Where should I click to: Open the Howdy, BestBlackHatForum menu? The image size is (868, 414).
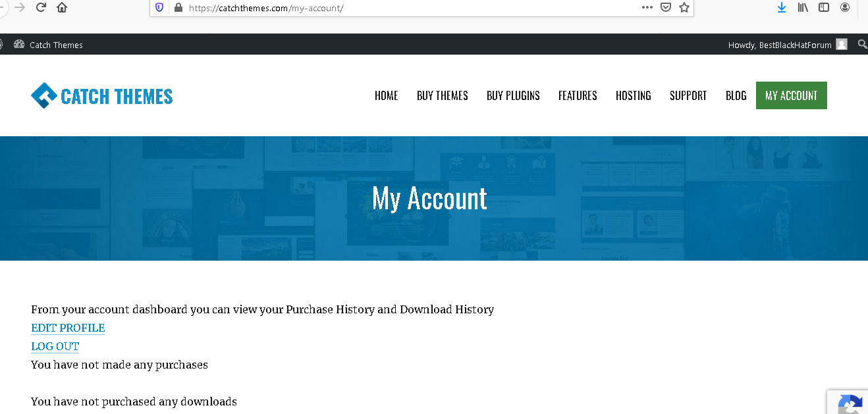pyautogui.click(x=788, y=45)
